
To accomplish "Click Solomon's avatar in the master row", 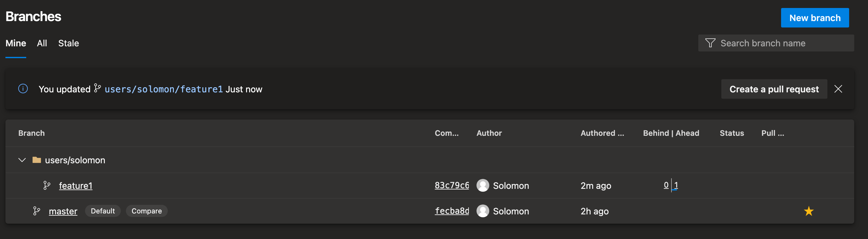I will point(483,211).
